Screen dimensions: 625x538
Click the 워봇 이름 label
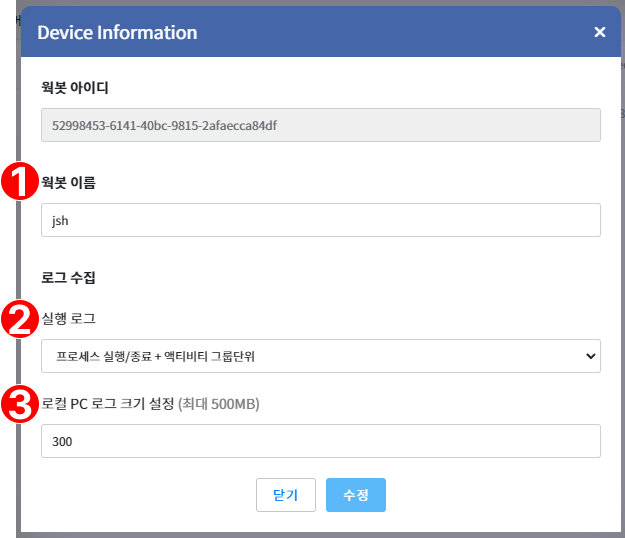coord(69,183)
